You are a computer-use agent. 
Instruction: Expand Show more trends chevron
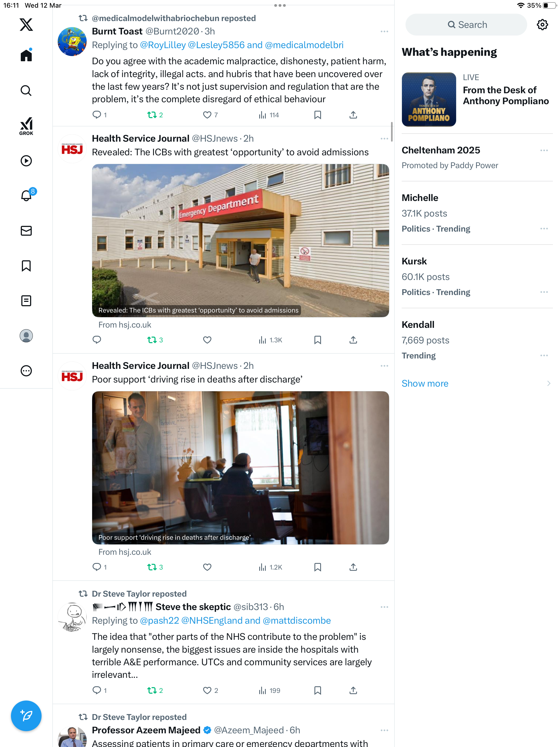tap(549, 383)
